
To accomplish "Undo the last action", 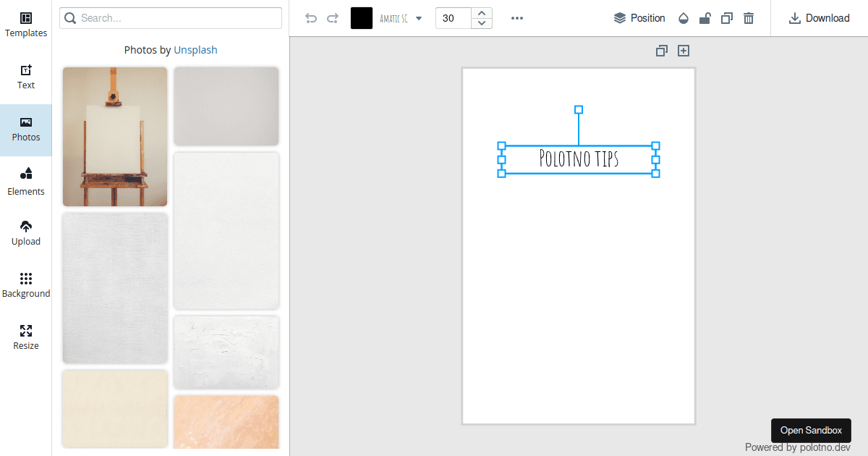I will click(x=311, y=18).
